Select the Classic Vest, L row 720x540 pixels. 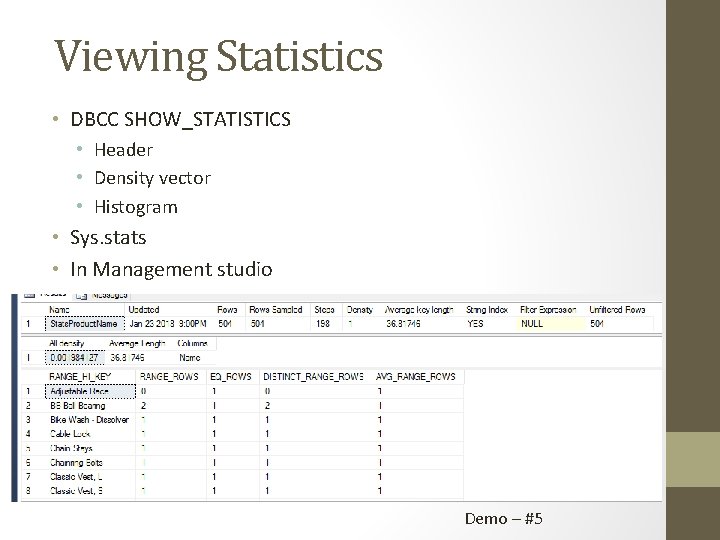[x=242, y=477]
